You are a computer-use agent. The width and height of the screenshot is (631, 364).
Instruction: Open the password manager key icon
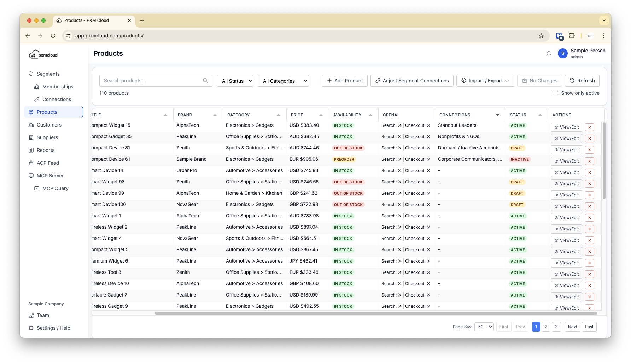[591, 36]
